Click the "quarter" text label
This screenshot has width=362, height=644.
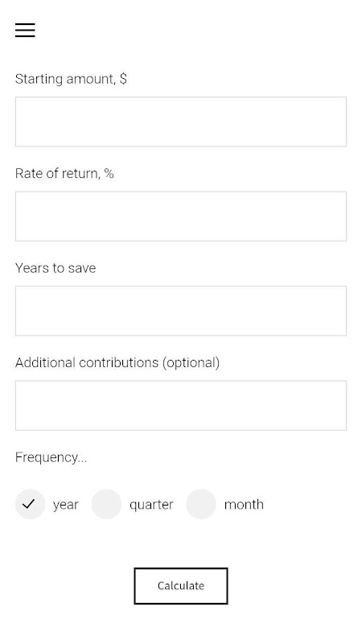click(151, 505)
